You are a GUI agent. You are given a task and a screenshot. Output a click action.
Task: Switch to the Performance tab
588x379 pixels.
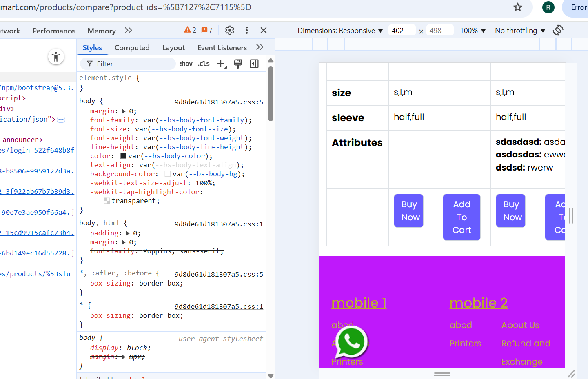click(53, 31)
